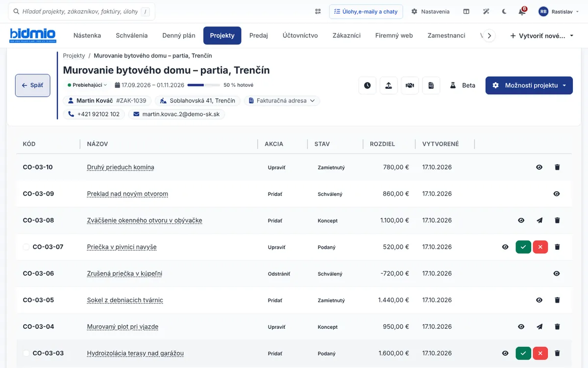Delete change order CO-03-07 with trash icon

click(x=557, y=247)
